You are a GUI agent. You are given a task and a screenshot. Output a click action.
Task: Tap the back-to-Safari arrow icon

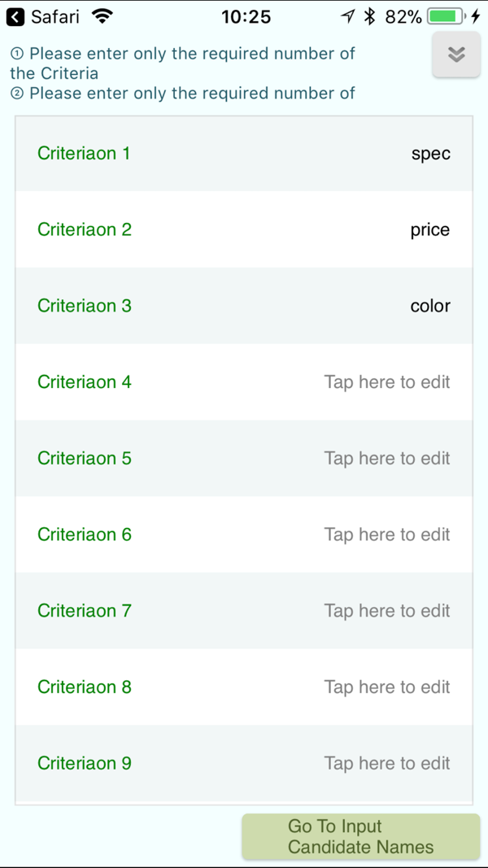[x=15, y=18]
